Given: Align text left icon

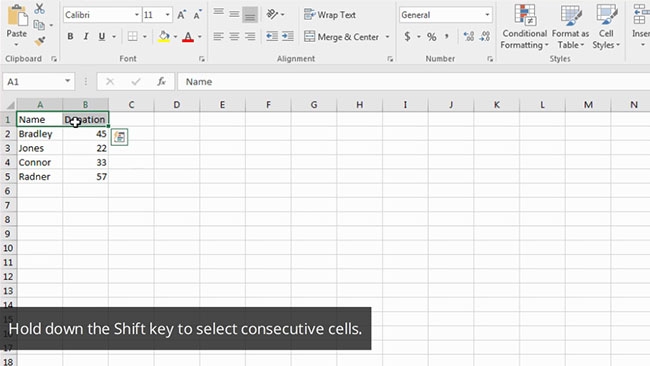Looking at the screenshot, I should coord(218,36).
